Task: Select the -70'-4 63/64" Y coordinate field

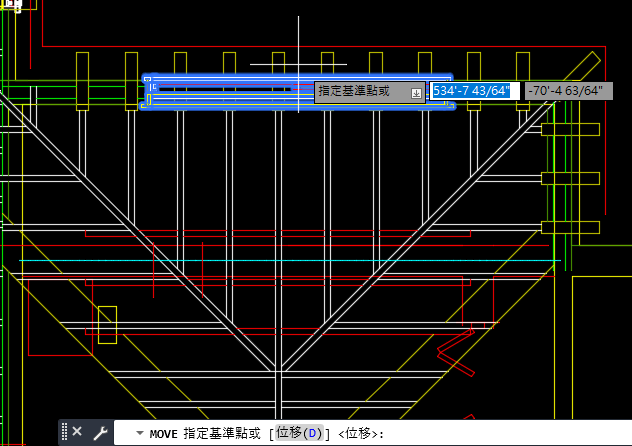Action: pyautogui.click(x=568, y=91)
